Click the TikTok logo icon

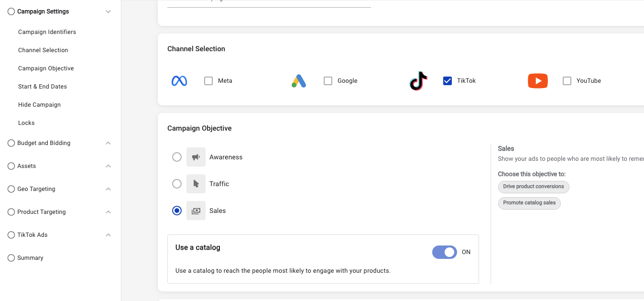click(x=418, y=81)
